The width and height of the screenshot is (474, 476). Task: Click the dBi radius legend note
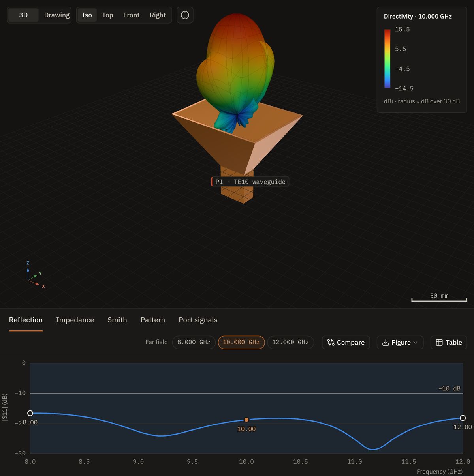coord(422,101)
